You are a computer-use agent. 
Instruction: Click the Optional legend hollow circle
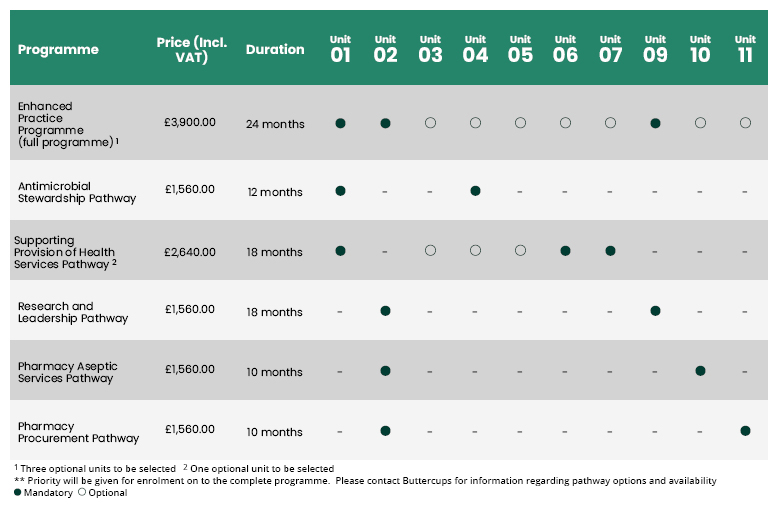tap(82, 492)
